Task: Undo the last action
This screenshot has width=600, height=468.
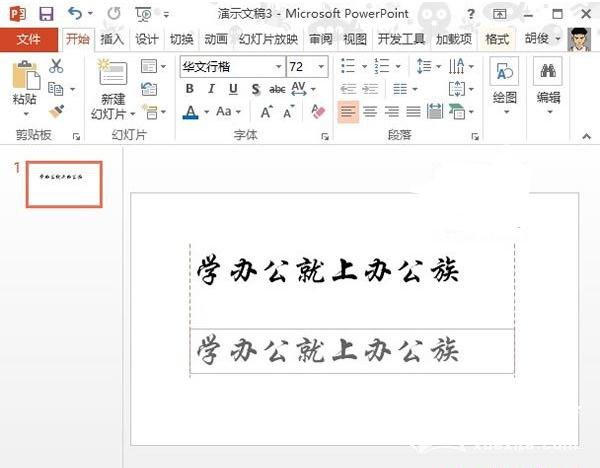Action: coord(75,13)
